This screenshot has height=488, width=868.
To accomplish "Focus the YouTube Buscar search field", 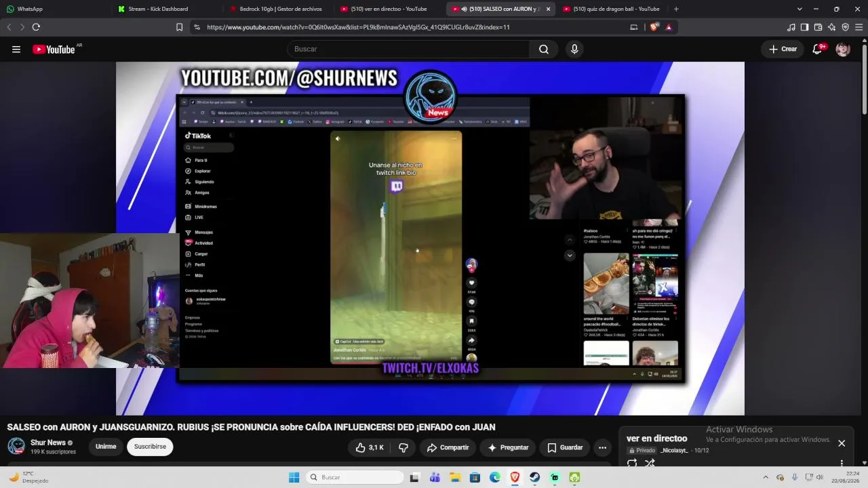I will [x=408, y=49].
